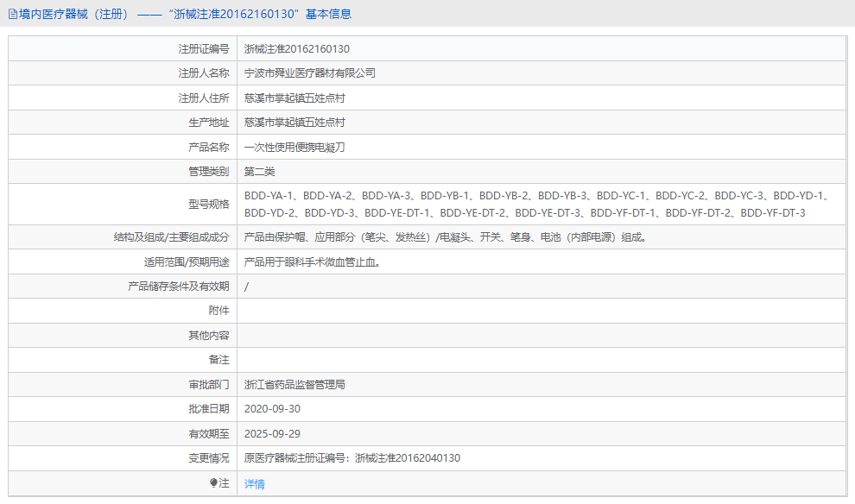The height and width of the screenshot is (504, 855).
Task: Select the 第二类 management class value
Action: [260, 172]
